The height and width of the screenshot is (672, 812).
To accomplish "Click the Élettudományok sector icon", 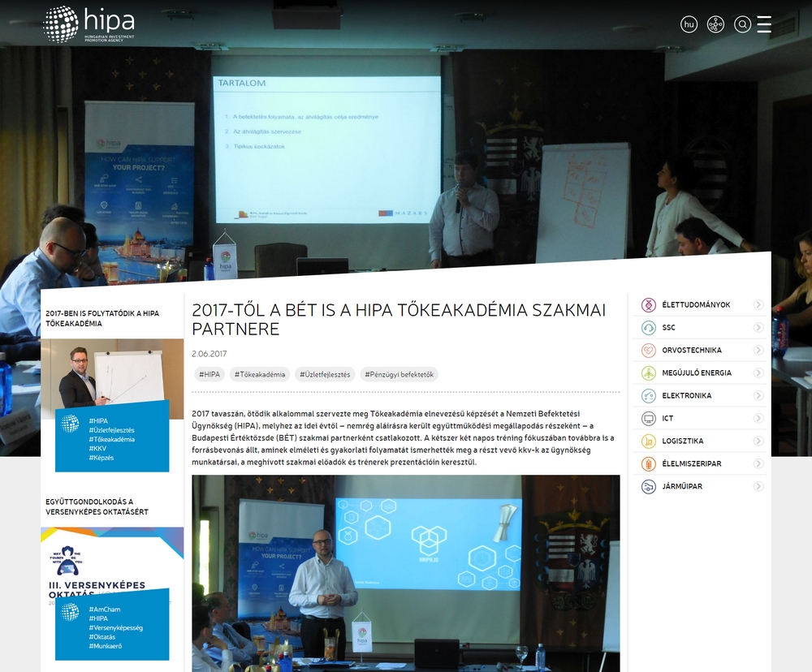I will 648,305.
